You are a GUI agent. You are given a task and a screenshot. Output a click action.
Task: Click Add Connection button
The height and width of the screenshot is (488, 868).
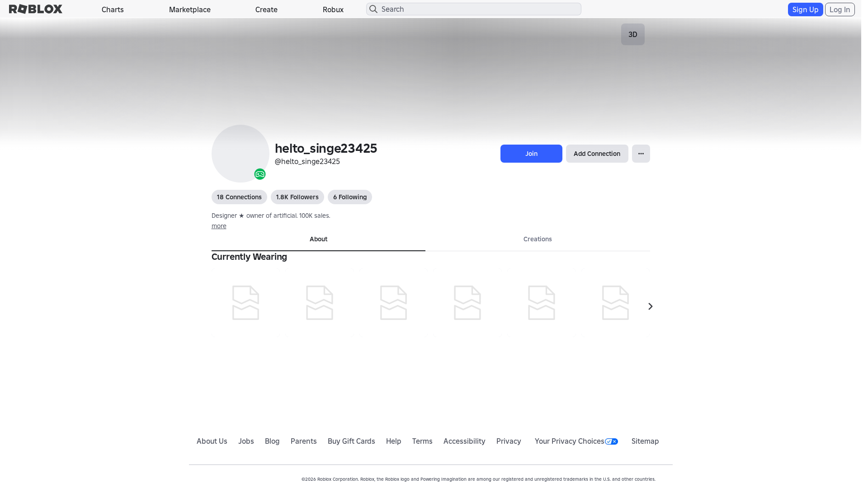[597, 154]
